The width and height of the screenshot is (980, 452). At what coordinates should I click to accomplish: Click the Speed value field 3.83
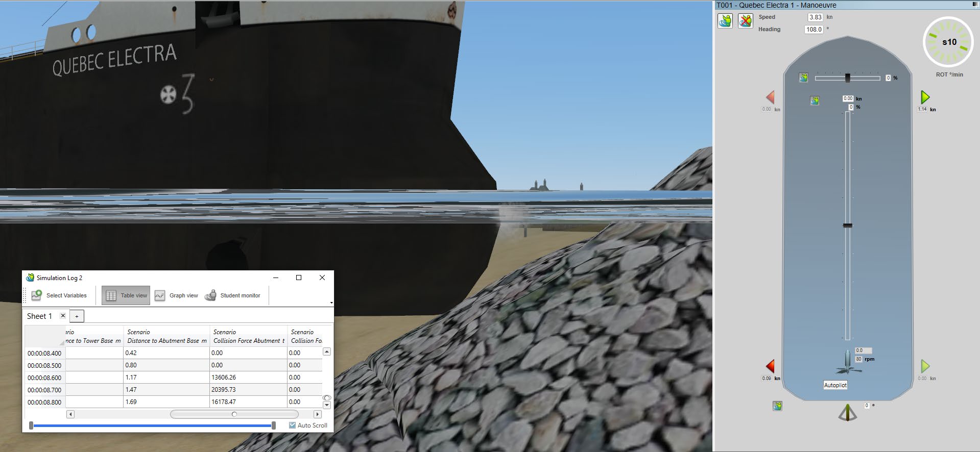(815, 17)
